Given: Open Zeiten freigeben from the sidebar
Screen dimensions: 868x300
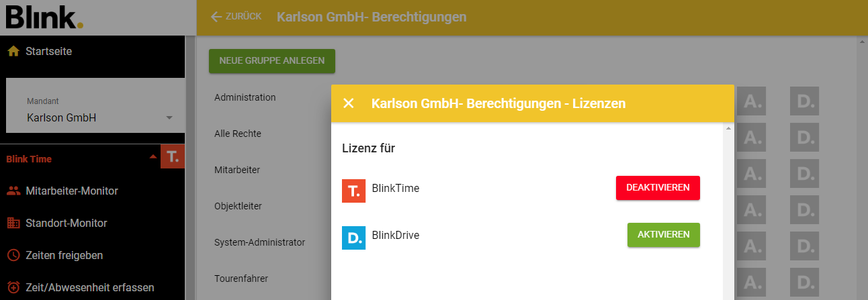Looking at the screenshot, I should pyautogui.click(x=64, y=255).
